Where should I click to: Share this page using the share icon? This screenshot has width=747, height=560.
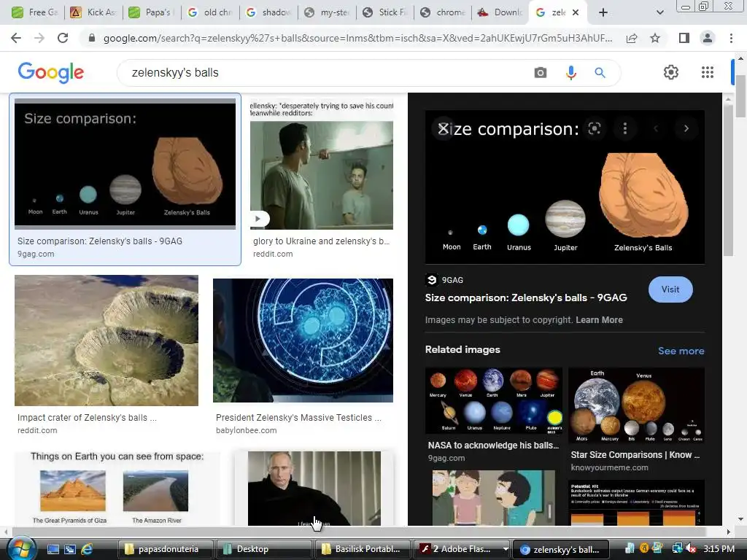click(x=632, y=38)
